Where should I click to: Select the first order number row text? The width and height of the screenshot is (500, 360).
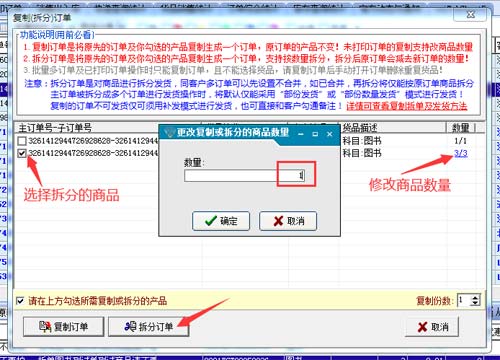93,141
